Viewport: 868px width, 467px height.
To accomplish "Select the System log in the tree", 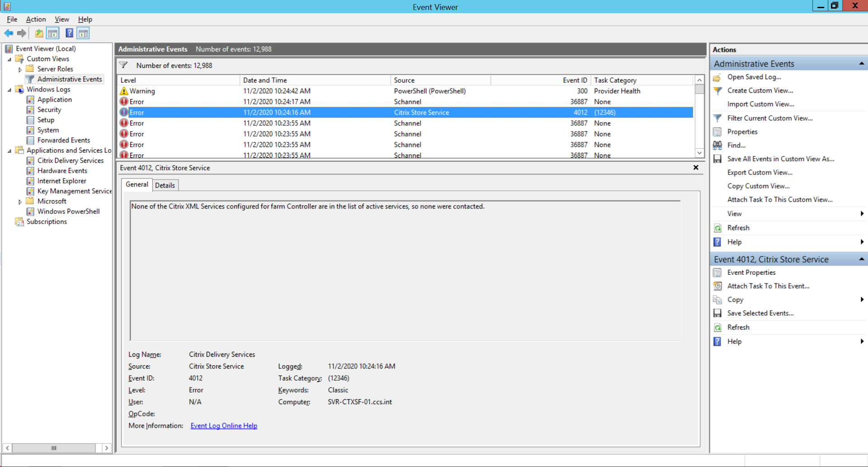I will pos(48,130).
